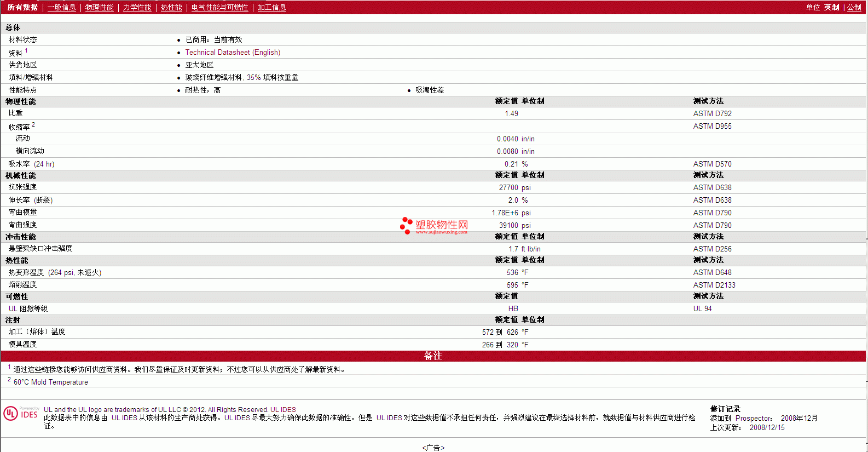868x452 pixels.
Task: Switch to the 物理性能 section link
Action: pos(99,8)
